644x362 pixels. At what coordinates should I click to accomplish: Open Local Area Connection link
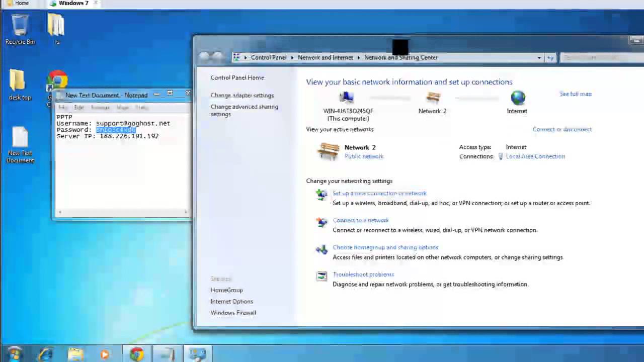tap(535, 156)
